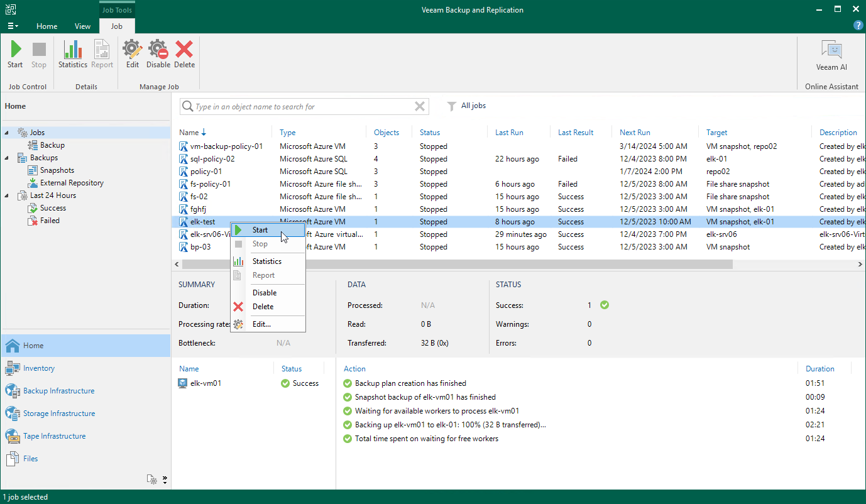Select the policy-01 job row

(518, 172)
